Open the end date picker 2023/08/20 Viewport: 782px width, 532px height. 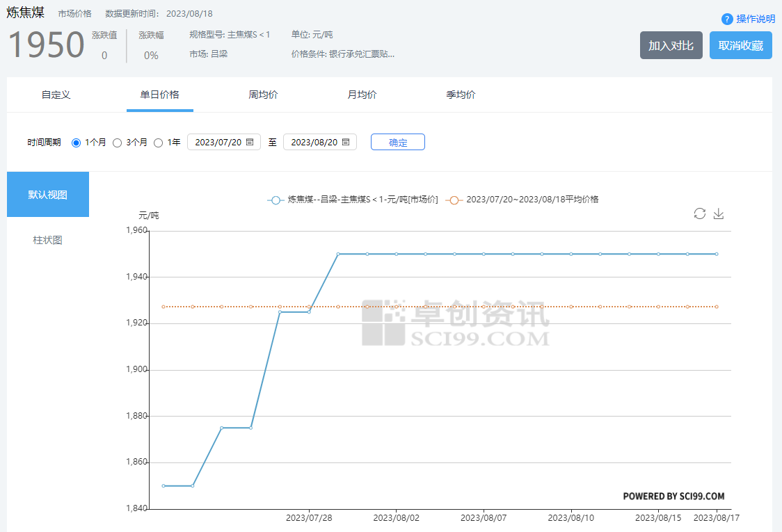(x=314, y=142)
